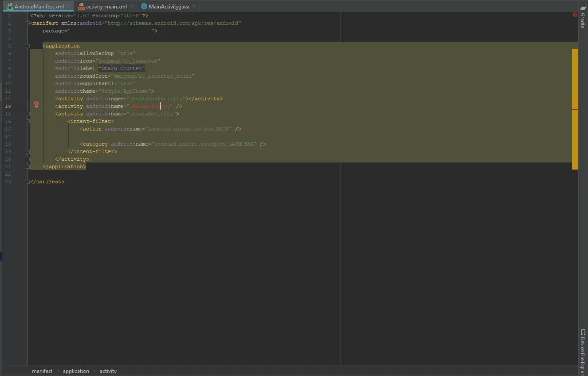
Task: Collapse fold at closing intent-filter line 19
Action: tap(27, 151)
